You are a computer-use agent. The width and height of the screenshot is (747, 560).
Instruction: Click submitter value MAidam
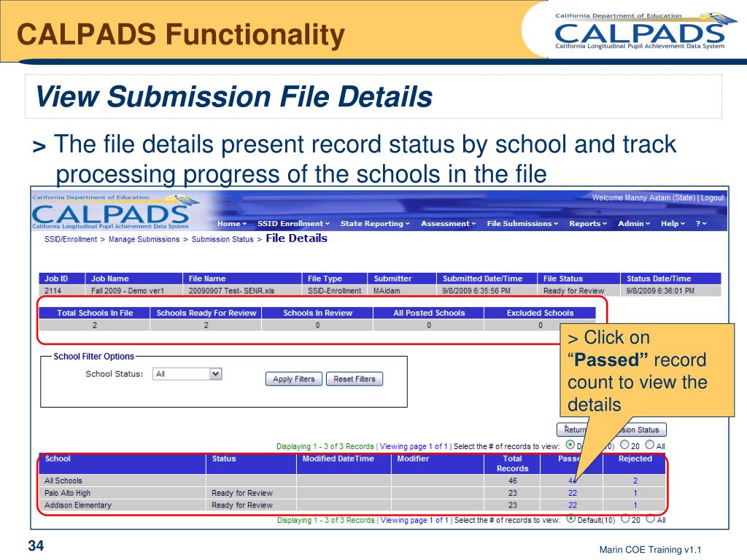[387, 290]
